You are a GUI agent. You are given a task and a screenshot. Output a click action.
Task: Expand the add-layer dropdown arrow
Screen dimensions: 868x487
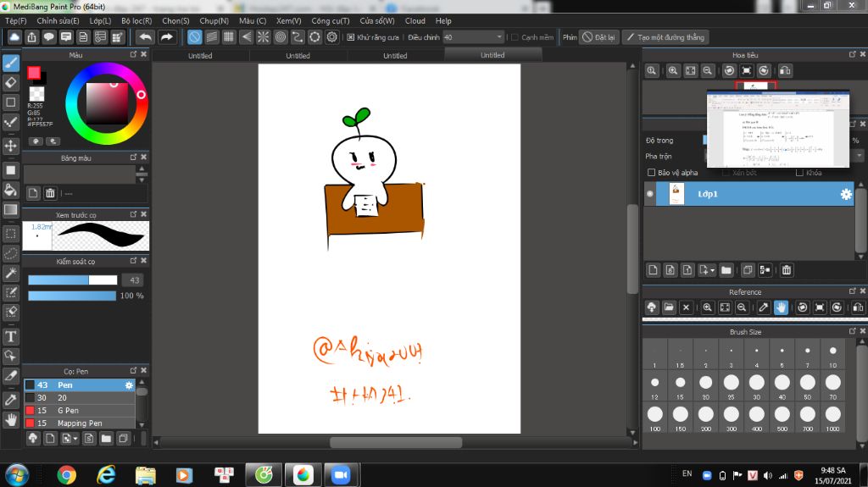click(712, 270)
